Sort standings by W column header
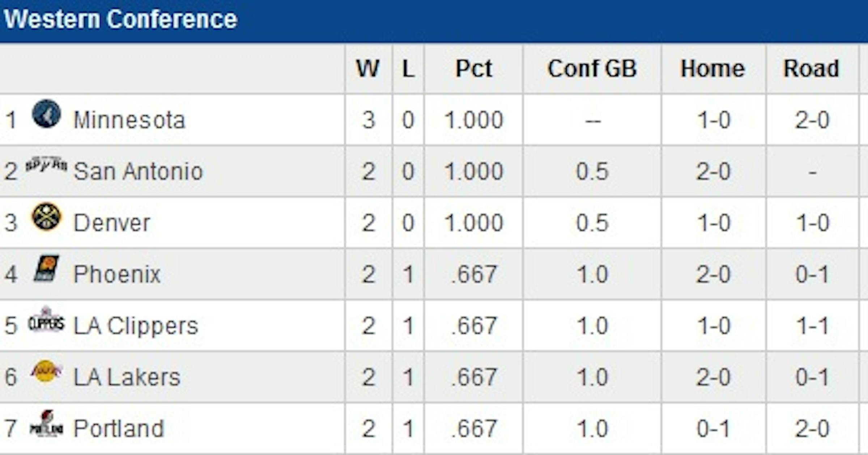The height and width of the screenshot is (455, 868). point(368,68)
